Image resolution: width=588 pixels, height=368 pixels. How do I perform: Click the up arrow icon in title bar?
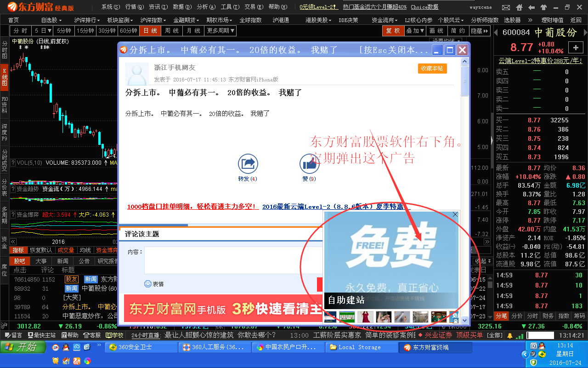tap(543, 8)
